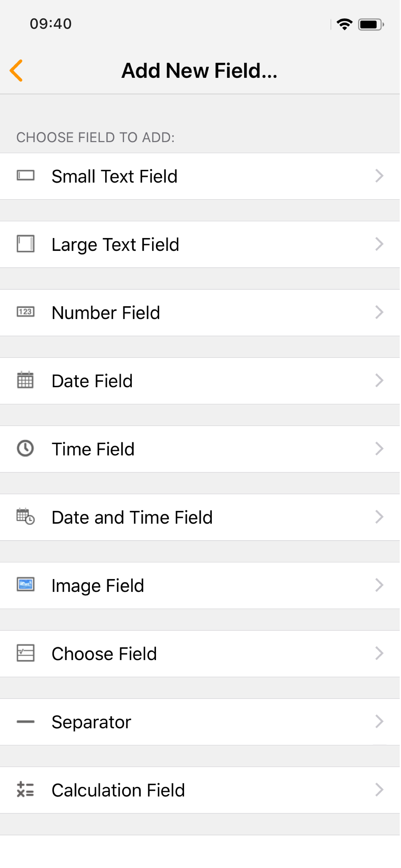Click the Large Text Field icon
The width and height of the screenshot is (401, 868).
pos(26,244)
